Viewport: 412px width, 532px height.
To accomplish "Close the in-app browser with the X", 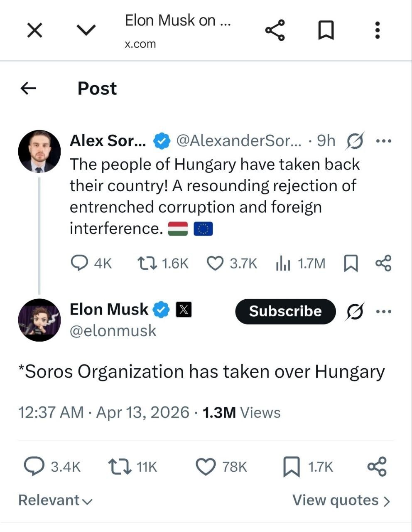I will tap(34, 30).
